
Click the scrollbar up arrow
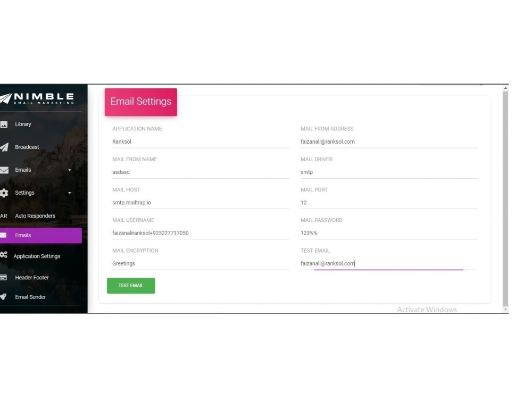(x=505, y=88)
